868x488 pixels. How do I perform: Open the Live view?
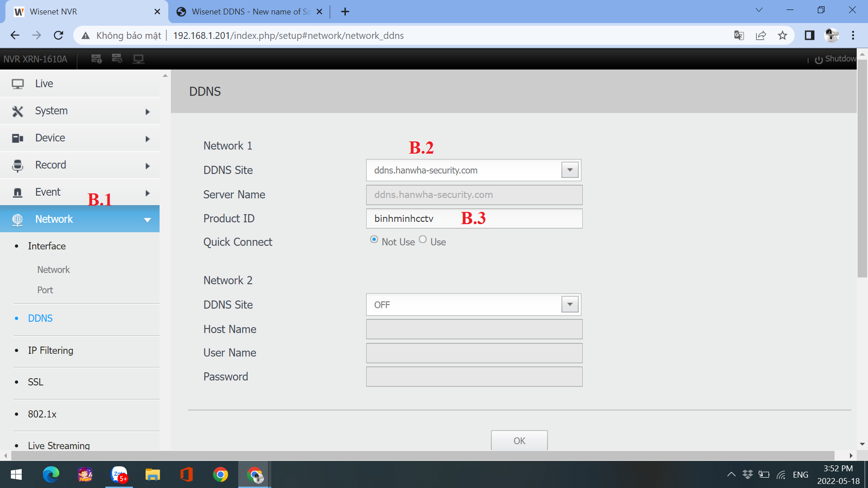pyautogui.click(x=80, y=84)
